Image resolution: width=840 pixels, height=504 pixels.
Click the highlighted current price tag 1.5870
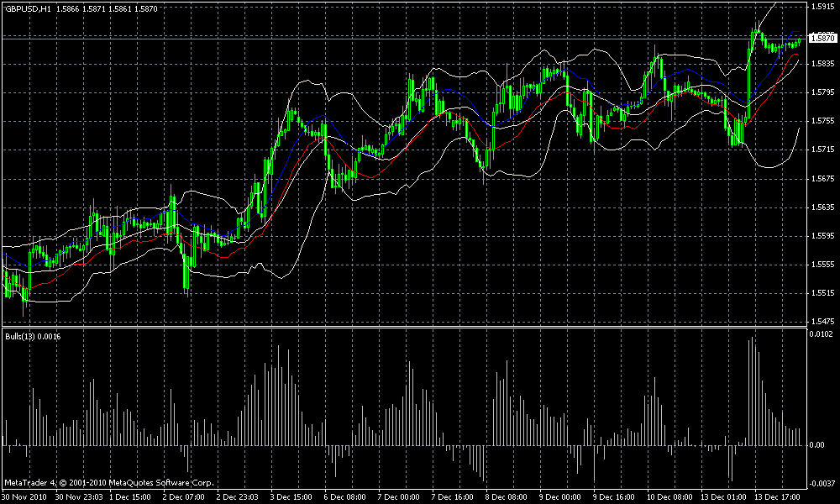point(823,39)
